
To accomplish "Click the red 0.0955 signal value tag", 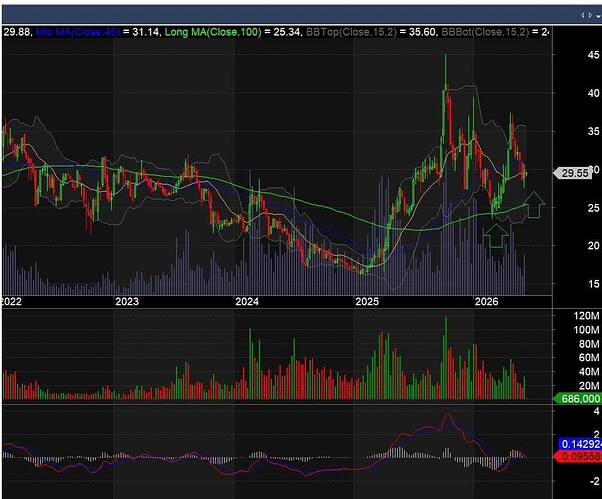I will coord(578,457).
